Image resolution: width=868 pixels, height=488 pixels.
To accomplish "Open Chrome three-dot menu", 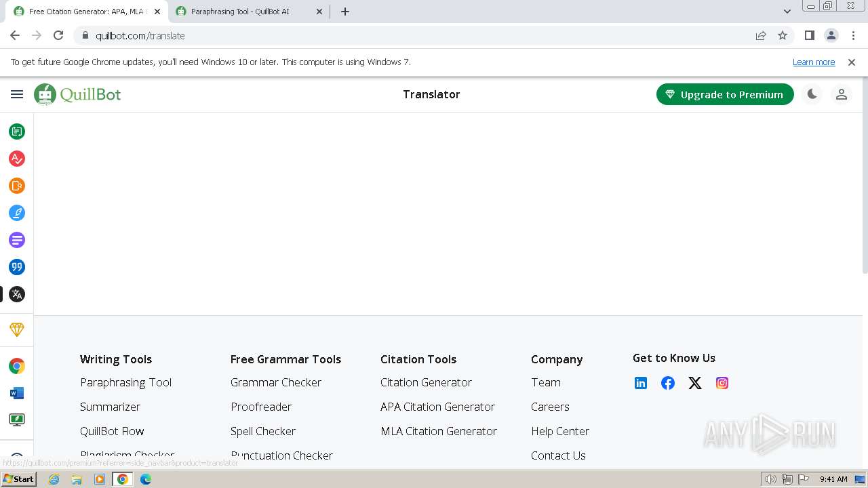I will point(853,35).
